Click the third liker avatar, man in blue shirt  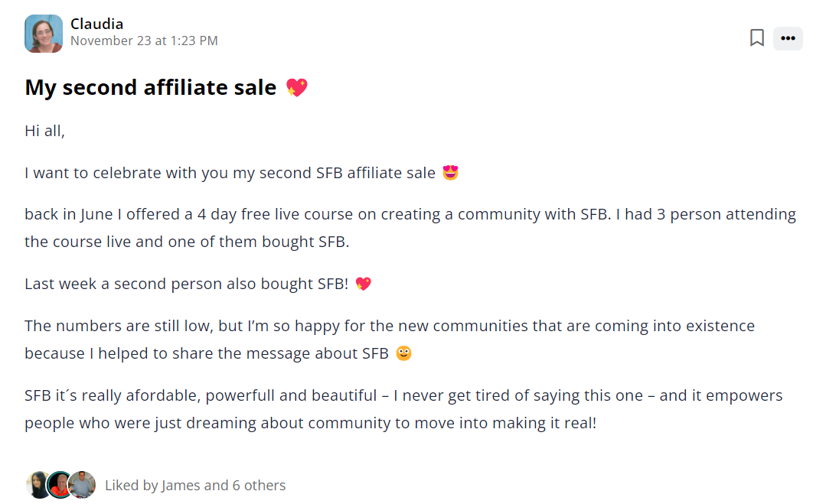point(82,485)
